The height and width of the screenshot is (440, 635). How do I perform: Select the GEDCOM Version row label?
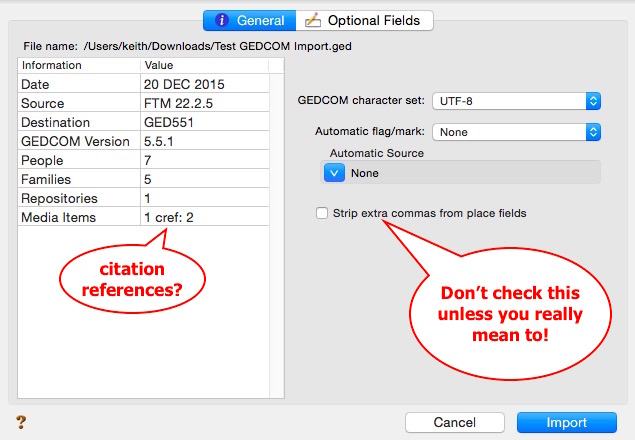75,141
